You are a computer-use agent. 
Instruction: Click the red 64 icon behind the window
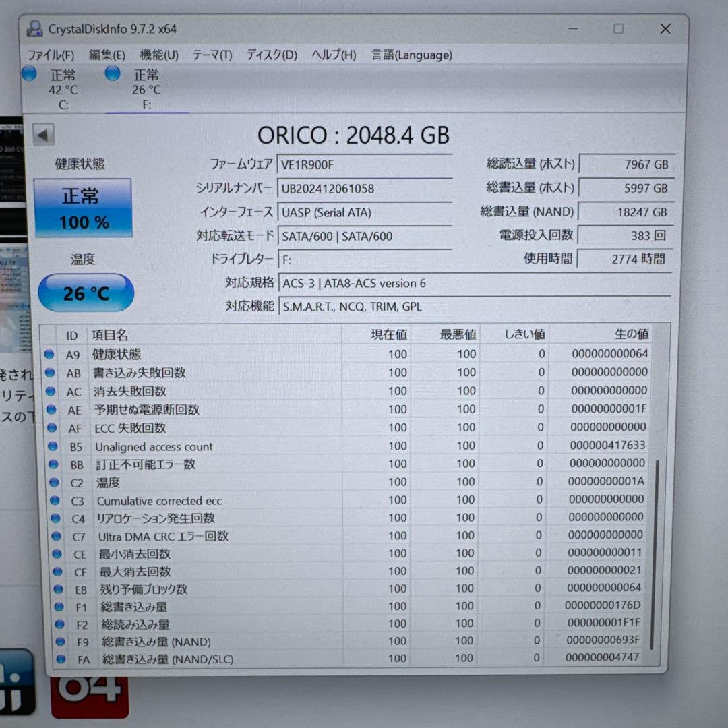[90, 696]
